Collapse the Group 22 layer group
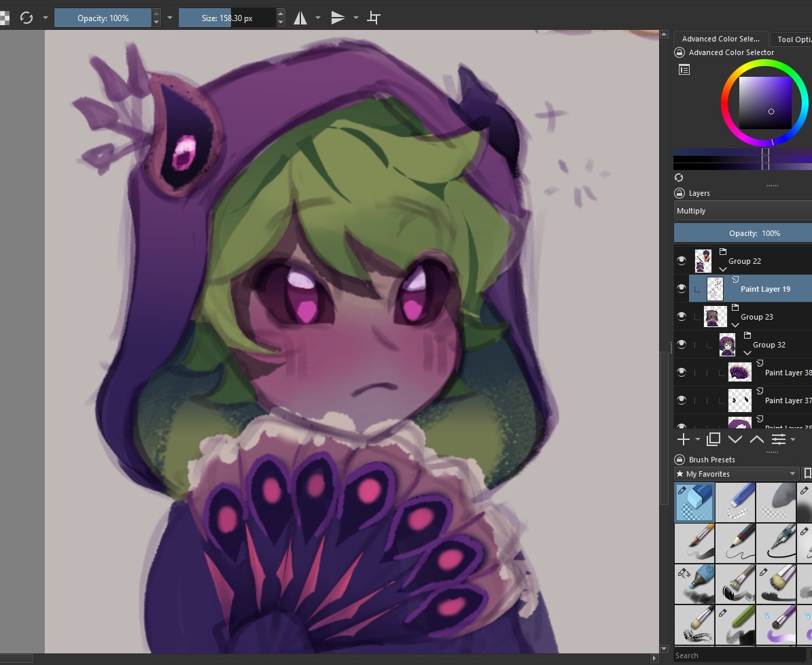 (723, 269)
